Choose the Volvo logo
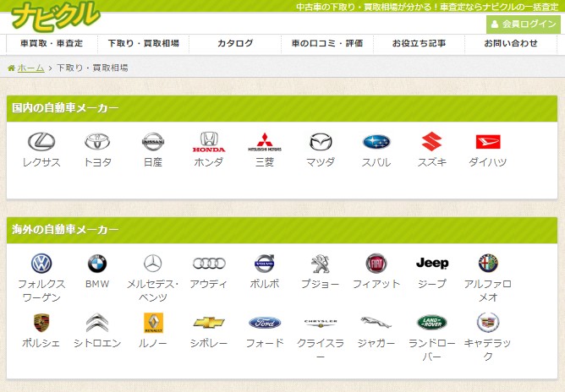This screenshot has width=565, height=392. coord(265,263)
